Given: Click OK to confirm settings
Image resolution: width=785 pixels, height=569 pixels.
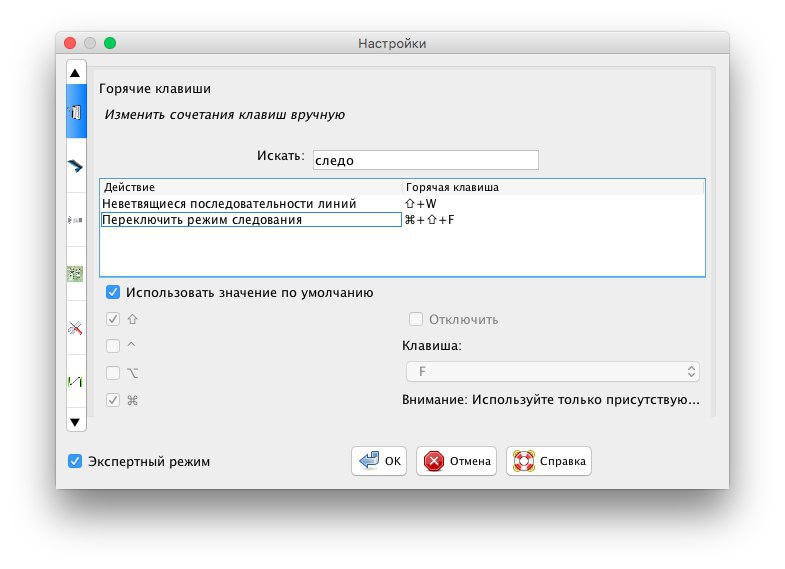Looking at the screenshot, I should pyautogui.click(x=379, y=461).
